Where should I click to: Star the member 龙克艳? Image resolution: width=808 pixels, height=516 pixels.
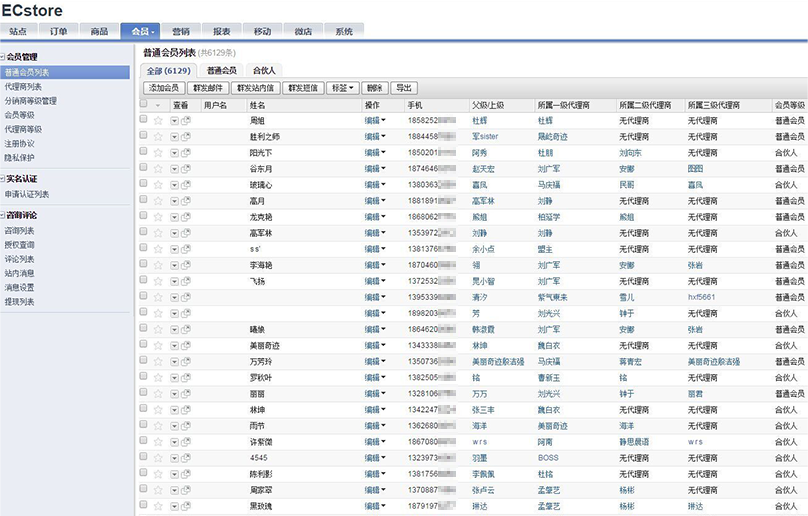158,217
